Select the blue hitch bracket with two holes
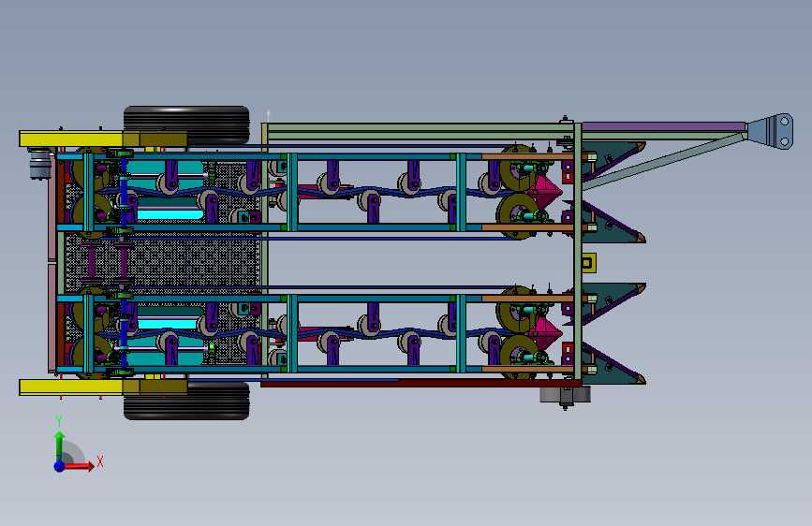Screen dimensions: 812x526 point(770,131)
